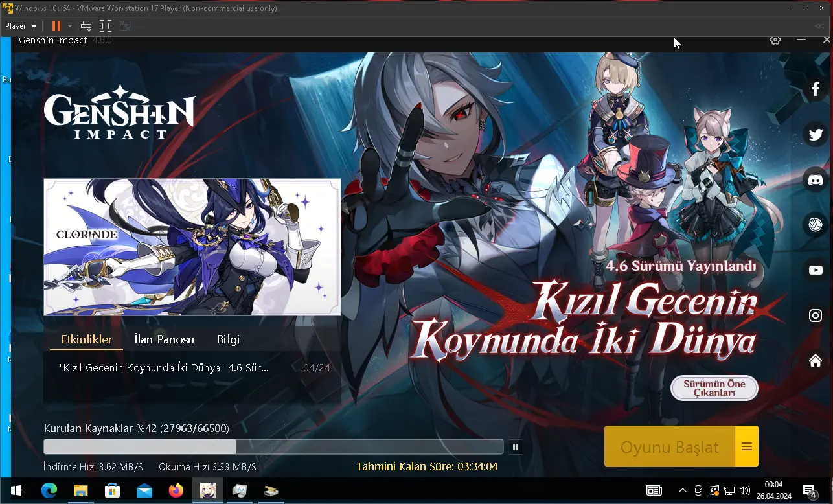The width and height of the screenshot is (833, 504).
Task: Open the Facebook social link
Action: [x=816, y=89]
